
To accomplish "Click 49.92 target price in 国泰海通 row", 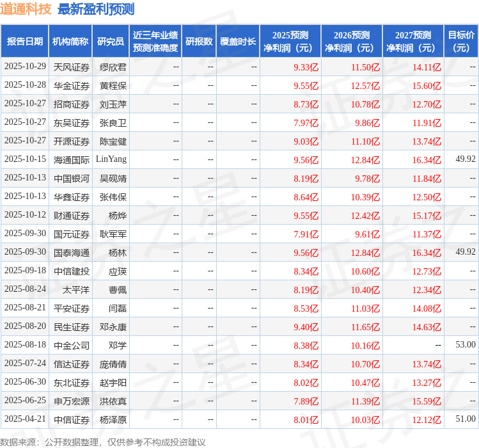I will (466, 252).
